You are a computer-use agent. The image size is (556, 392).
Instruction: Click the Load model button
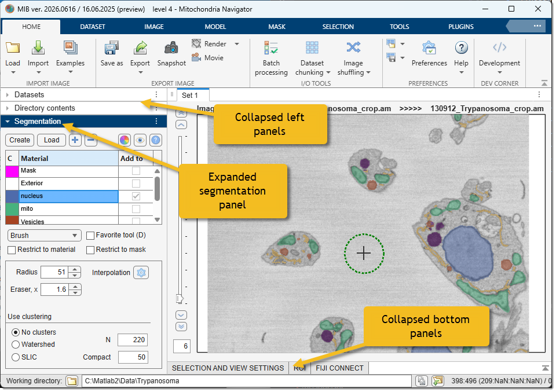click(52, 140)
